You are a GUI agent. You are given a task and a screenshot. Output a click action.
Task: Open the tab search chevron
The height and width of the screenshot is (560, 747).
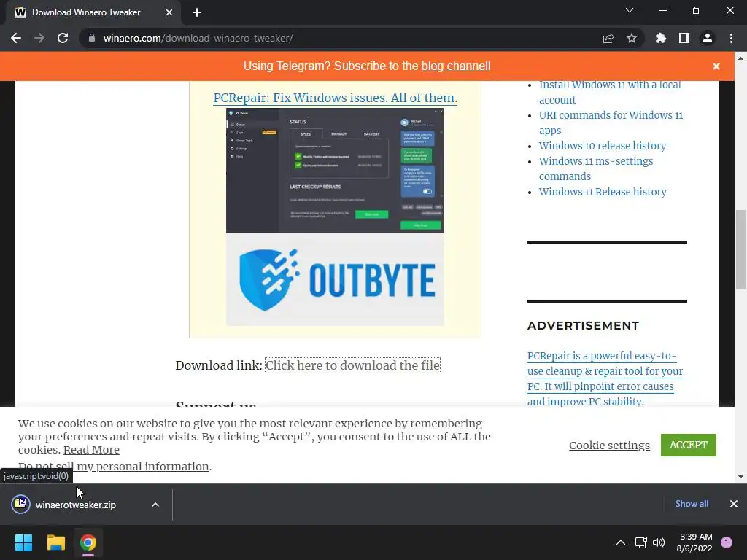coord(630,10)
